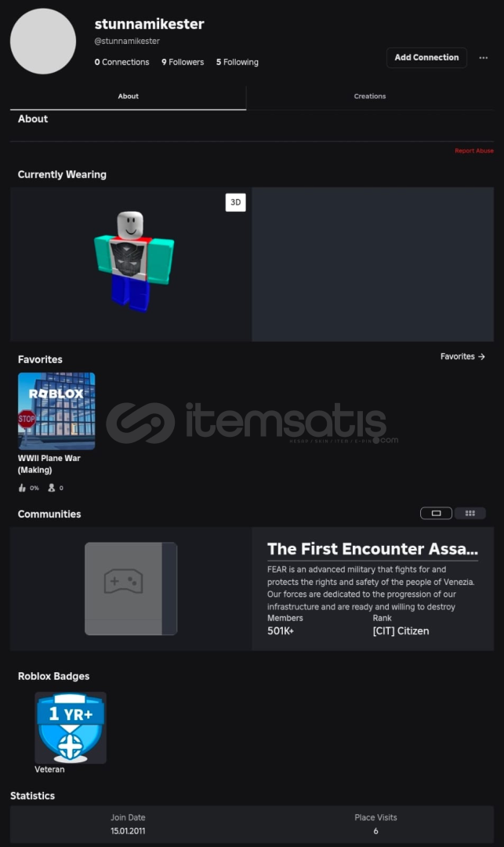Click the Veteran 1 YR+ badge icon
This screenshot has height=847, width=504.
(x=71, y=727)
